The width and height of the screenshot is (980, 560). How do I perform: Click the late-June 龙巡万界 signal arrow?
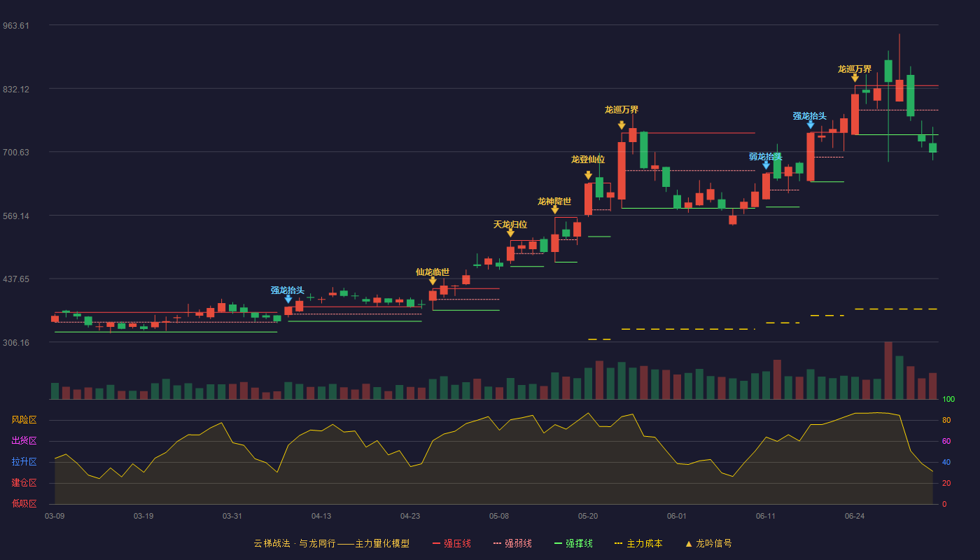[855, 78]
